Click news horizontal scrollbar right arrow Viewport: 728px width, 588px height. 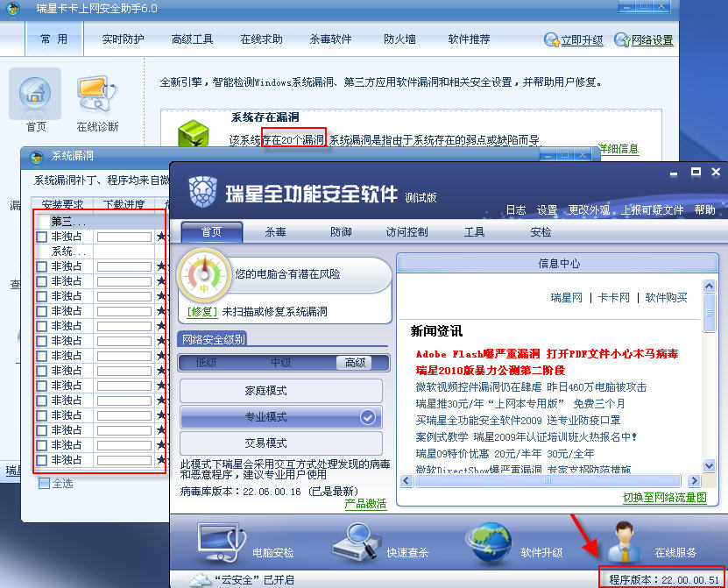(694, 480)
